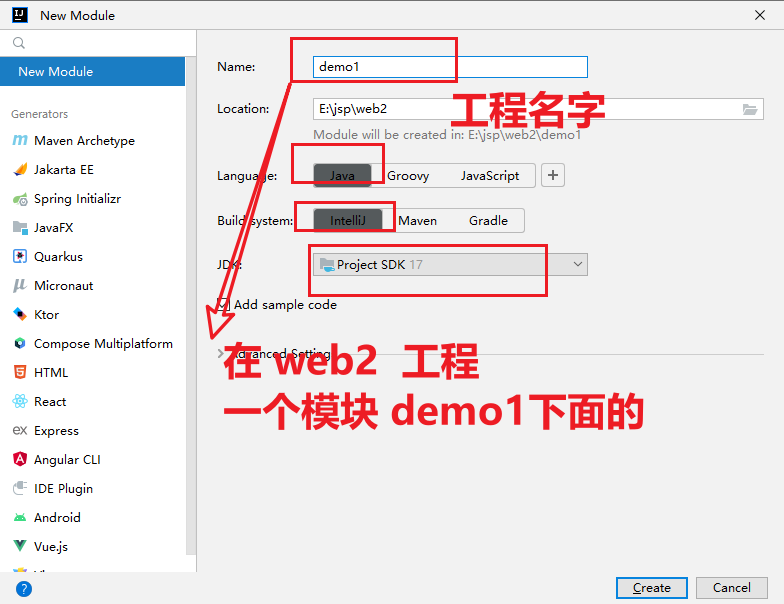Click the Angular CLI red icon
This screenshot has width=784, height=604.
[20, 460]
